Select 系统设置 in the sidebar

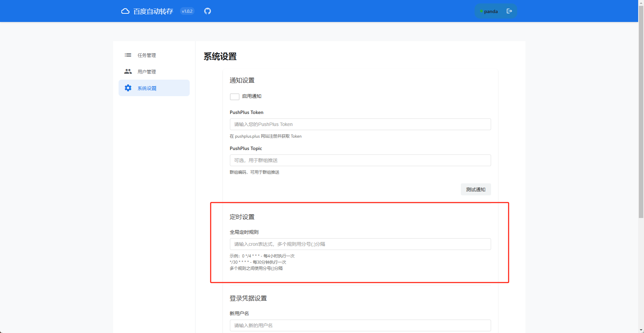[154, 88]
